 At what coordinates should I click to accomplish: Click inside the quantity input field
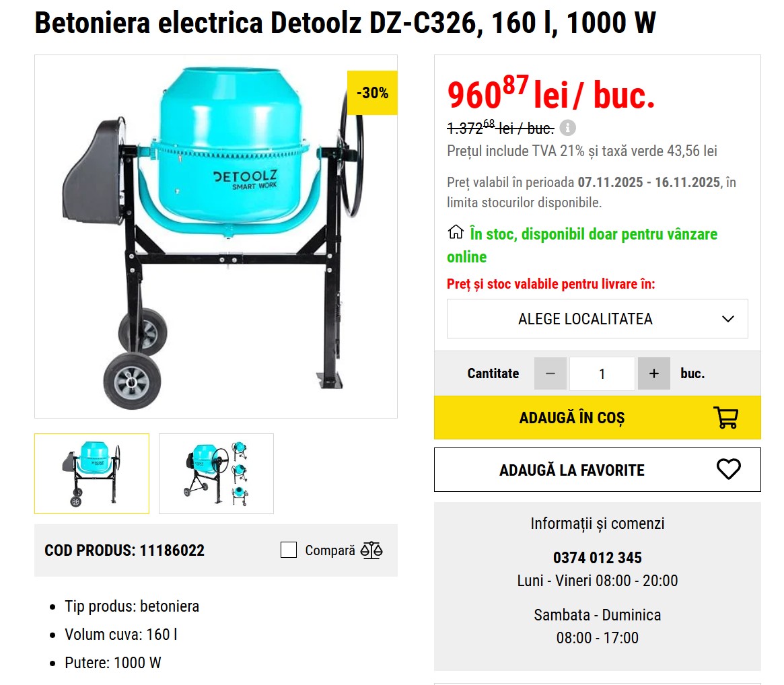pos(602,373)
